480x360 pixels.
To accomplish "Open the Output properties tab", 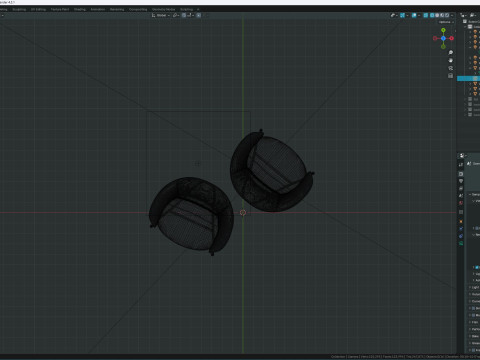I will coord(461,181).
